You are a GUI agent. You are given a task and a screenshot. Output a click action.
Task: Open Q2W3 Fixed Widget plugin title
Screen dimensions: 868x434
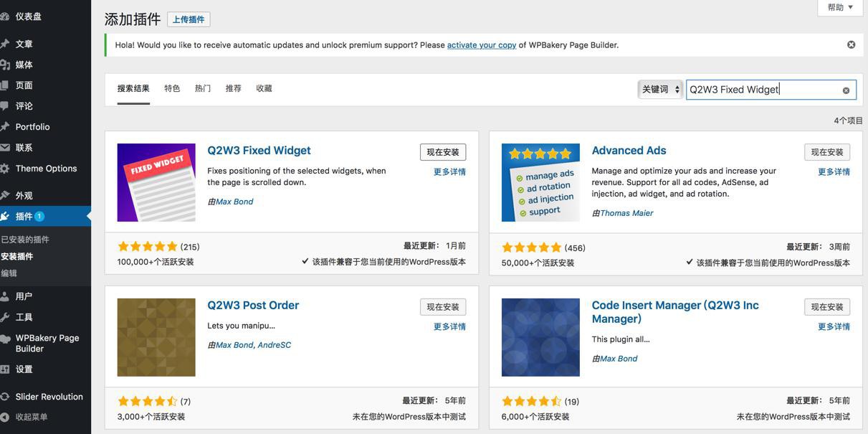tap(259, 151)
